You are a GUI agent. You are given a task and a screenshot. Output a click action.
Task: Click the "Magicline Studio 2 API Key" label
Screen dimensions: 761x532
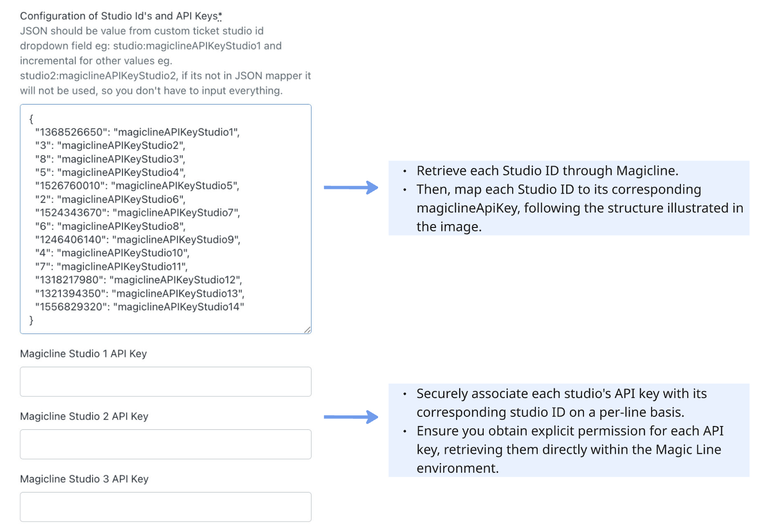[84, 416]
